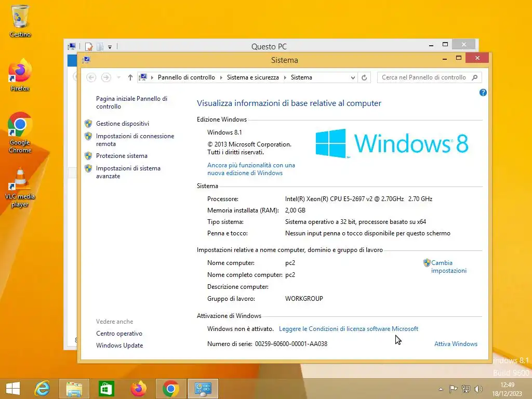This screenshot has width=532, height=399.
Task: Click the Sistema e sicurezza breadcrumb
Action: point(253,77)
